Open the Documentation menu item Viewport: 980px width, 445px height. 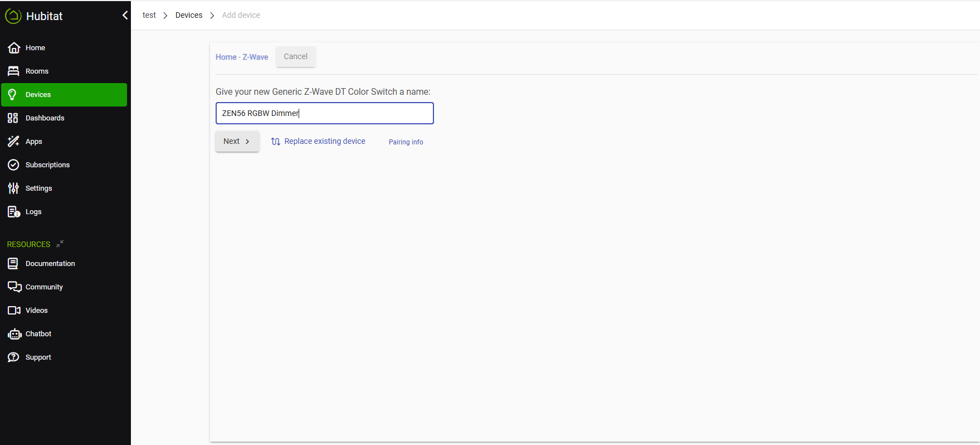50,264
